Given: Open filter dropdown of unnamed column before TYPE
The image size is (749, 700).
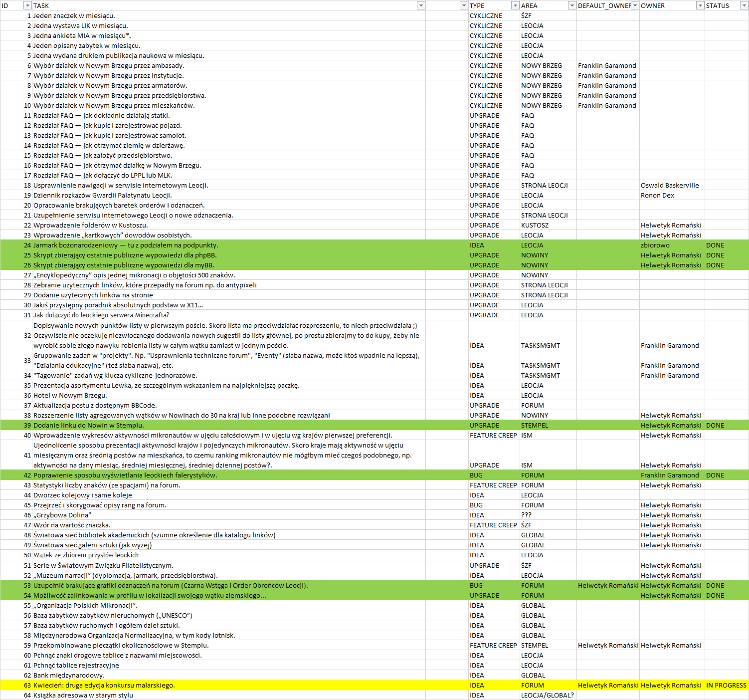Looking at the screenshot, I should click(x=464, y=5).
